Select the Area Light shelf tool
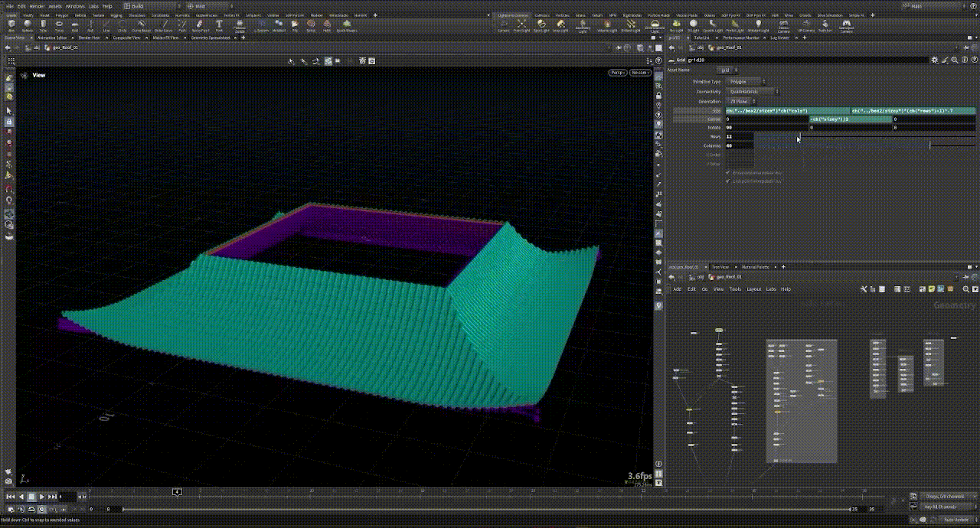Image resolution: width=980 pixels, height=528 pixels. click(560, 24)
